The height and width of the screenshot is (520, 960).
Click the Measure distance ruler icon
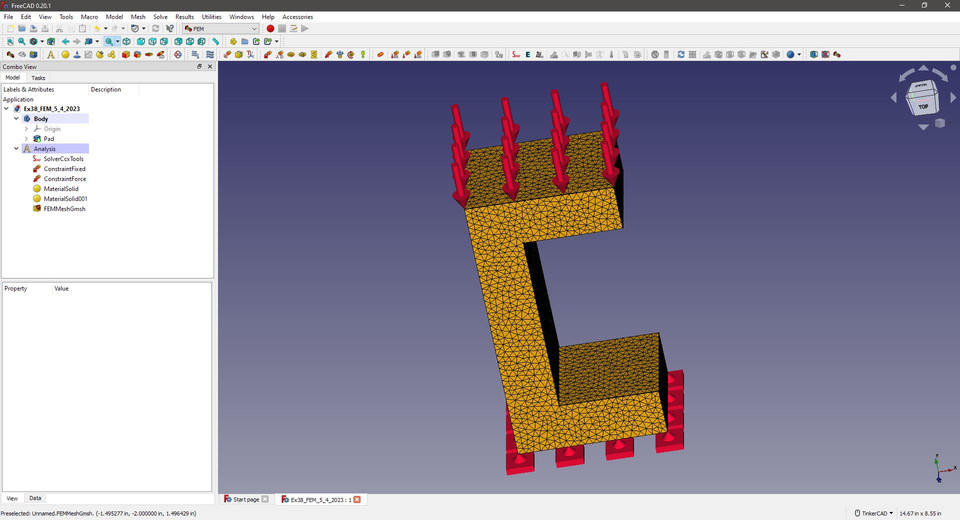(x=216, y=41)
